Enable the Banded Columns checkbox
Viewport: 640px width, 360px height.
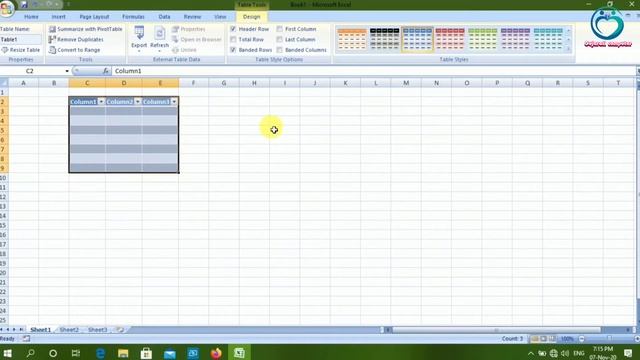(x=280, y=50)
